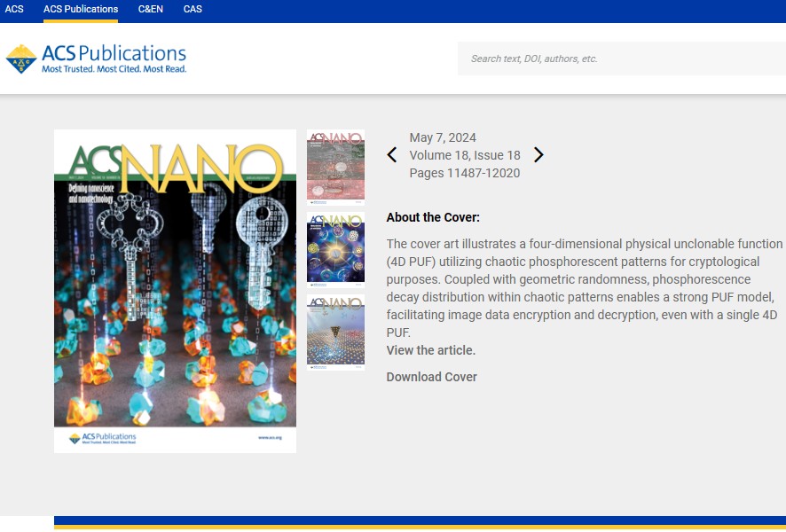The width and height of the screenshot is (786, 532).
Task: Open the C&EN top tab
Action: pyautogui.click(x=151, y=9)
